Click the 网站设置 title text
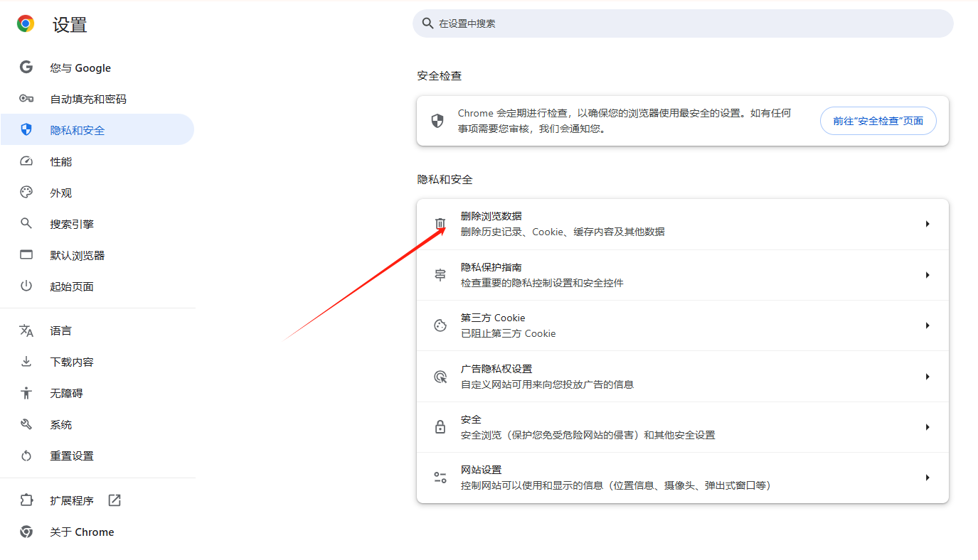 pos(482,470)
